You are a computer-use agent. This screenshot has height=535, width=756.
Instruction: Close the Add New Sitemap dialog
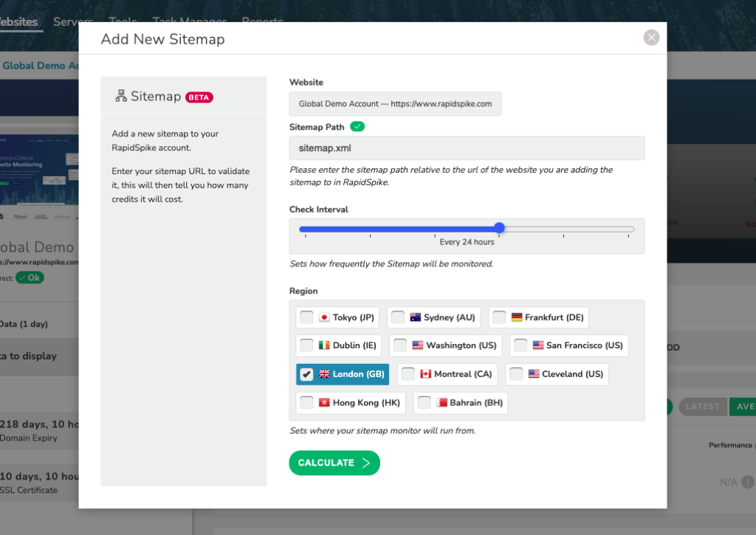[651, 38]
